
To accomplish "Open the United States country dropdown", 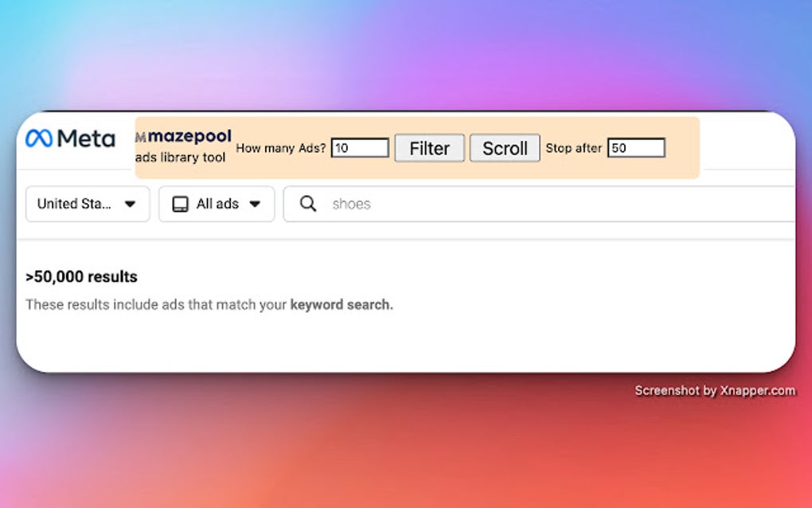I will point(87,204).
